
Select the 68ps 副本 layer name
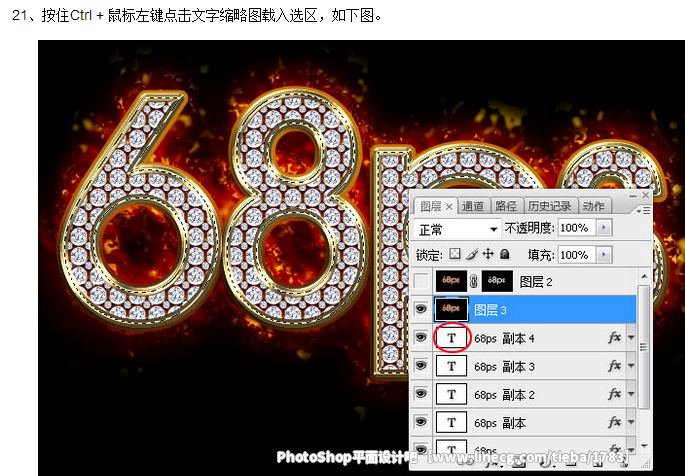tap(500, 423)
